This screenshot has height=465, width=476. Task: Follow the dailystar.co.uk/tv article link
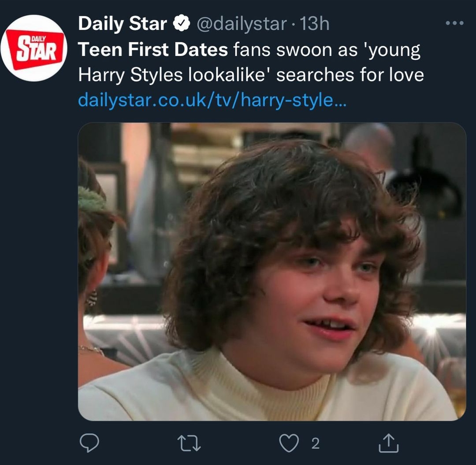click(212, 101)
